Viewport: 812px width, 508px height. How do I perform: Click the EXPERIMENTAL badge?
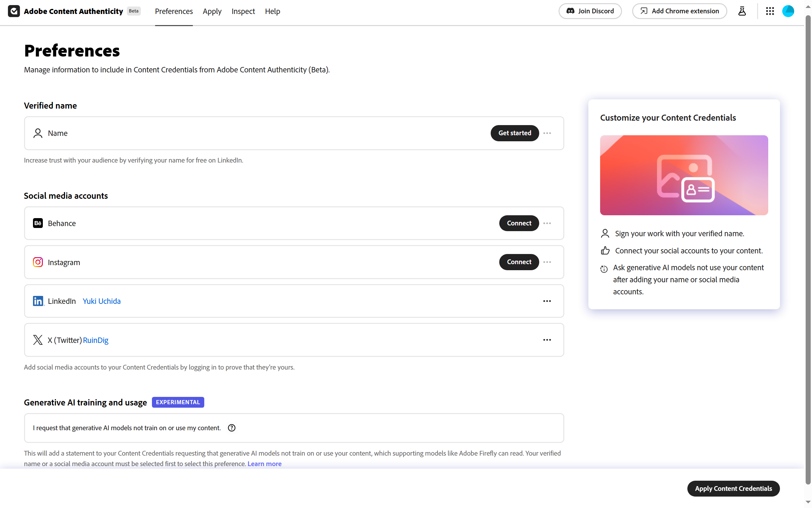[x=178, y=402]
